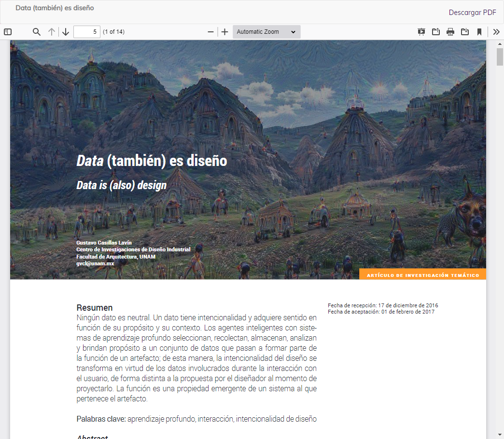Image resolution: width=504 pixels, height=439 pixels.
Task: Open the Automatic Zoom dropdown
Action: pyautogui.click(x=266, y=32)
